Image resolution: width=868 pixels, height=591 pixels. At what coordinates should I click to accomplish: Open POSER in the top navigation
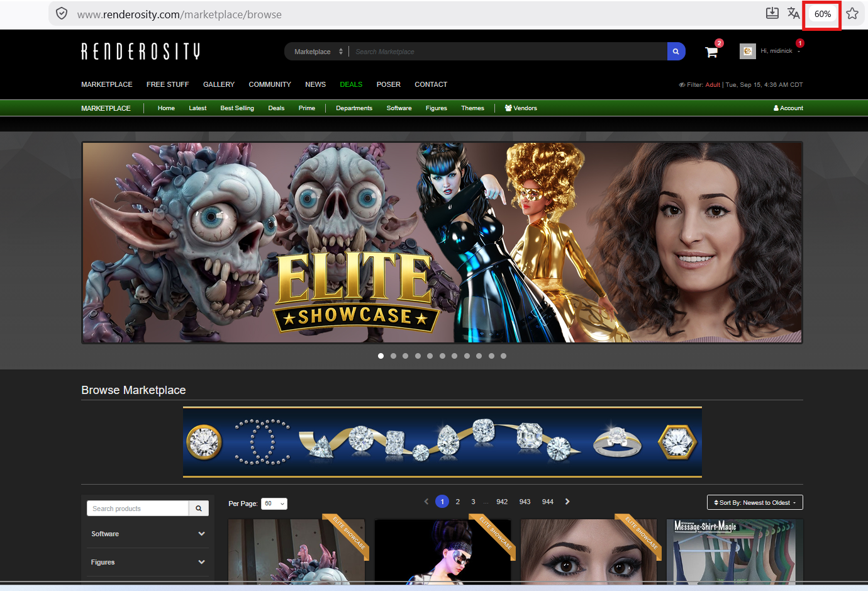click(389, 84)
